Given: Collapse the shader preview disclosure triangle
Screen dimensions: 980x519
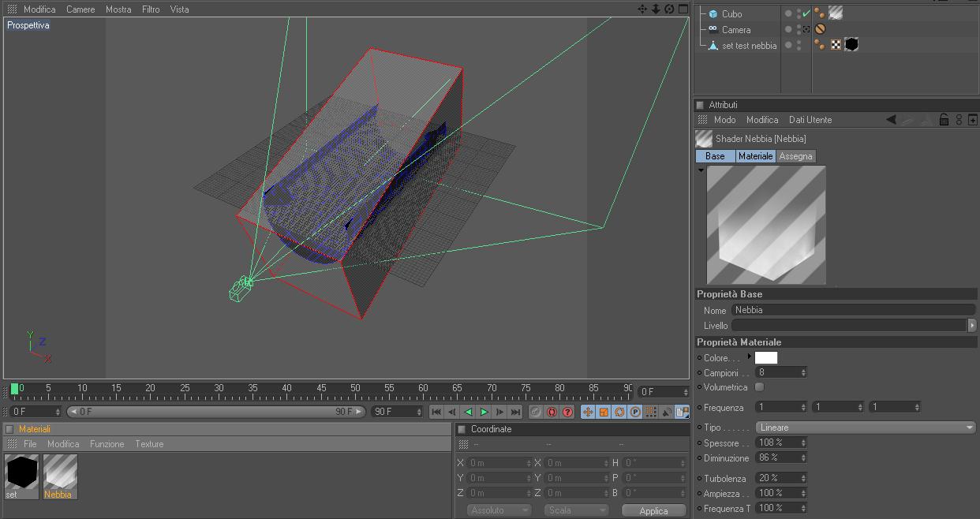Looking at the screenshot, I should (701, 170).
